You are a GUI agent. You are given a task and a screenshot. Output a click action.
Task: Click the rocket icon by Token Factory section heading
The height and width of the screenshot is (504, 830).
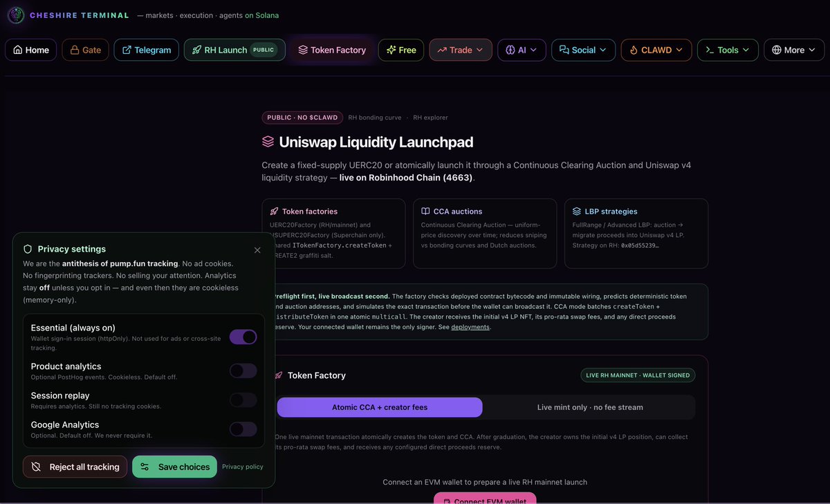[x=279, y=375]
